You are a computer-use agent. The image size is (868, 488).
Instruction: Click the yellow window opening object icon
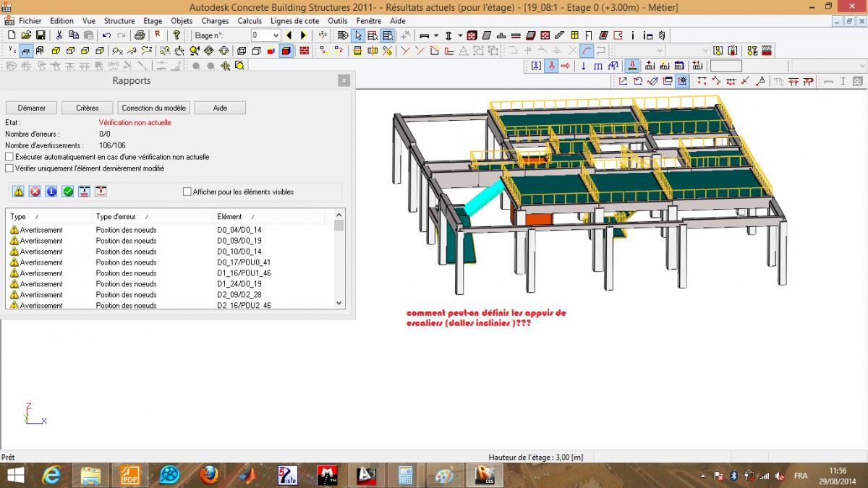574,35
